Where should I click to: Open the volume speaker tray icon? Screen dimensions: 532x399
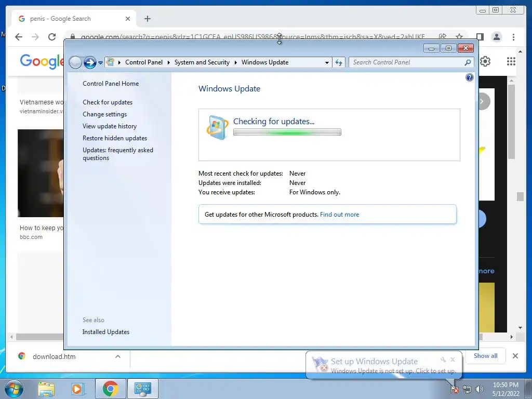[480, 390]
